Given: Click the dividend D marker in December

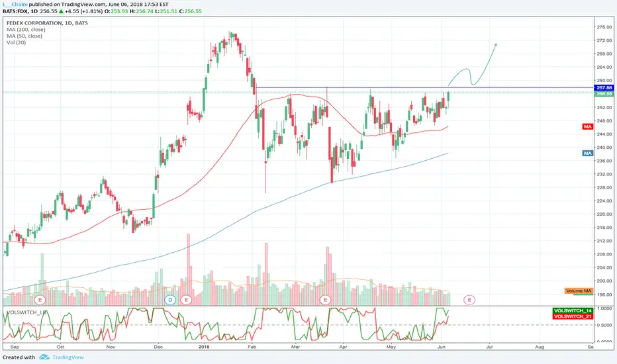Looking at the screenshot, I should coord(170,300).
